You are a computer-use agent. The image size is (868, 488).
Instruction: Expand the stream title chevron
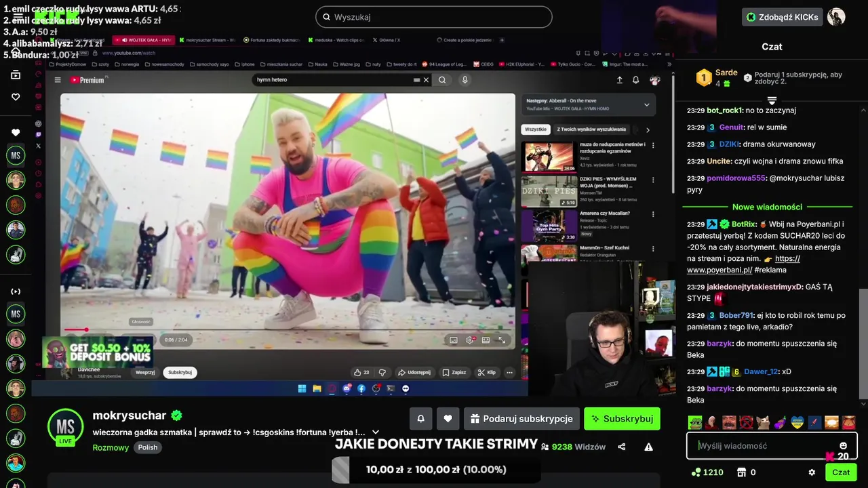pos(376,432)
